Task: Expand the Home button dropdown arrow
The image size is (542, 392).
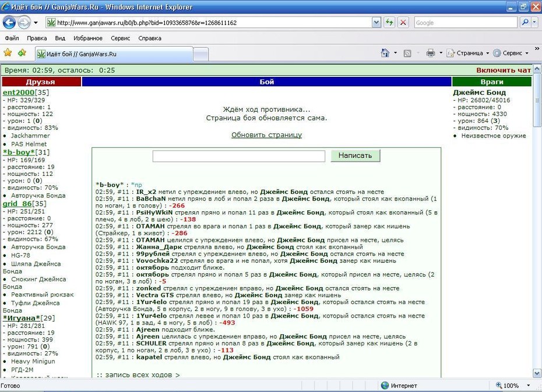Action: [395, 53]
